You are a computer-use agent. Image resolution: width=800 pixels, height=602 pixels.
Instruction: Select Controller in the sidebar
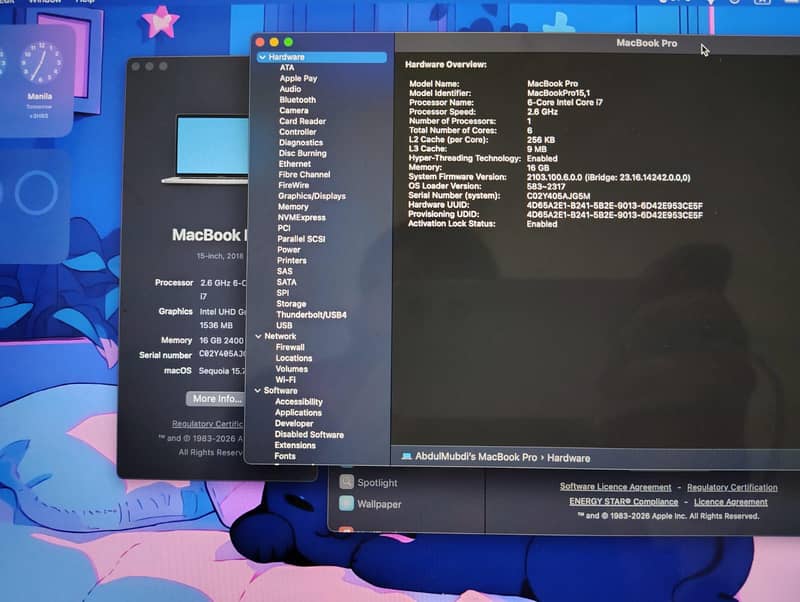298,132
